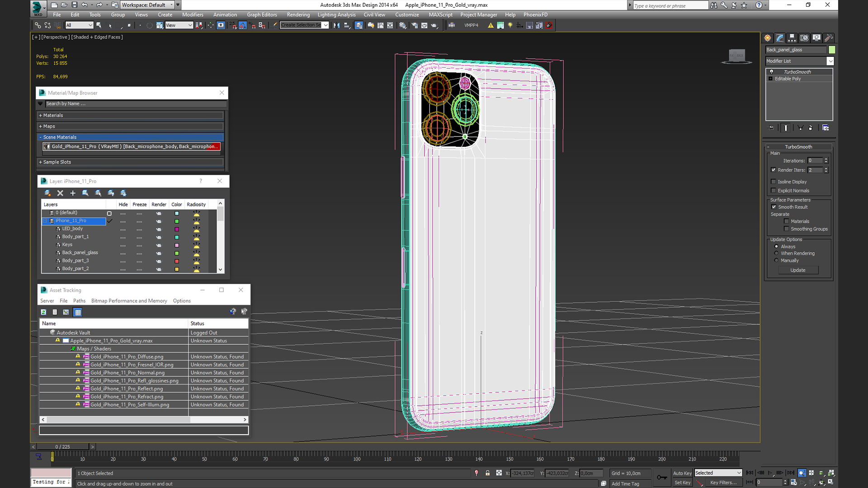Click Maximize Viewport toggle icon

pos(830,482)
